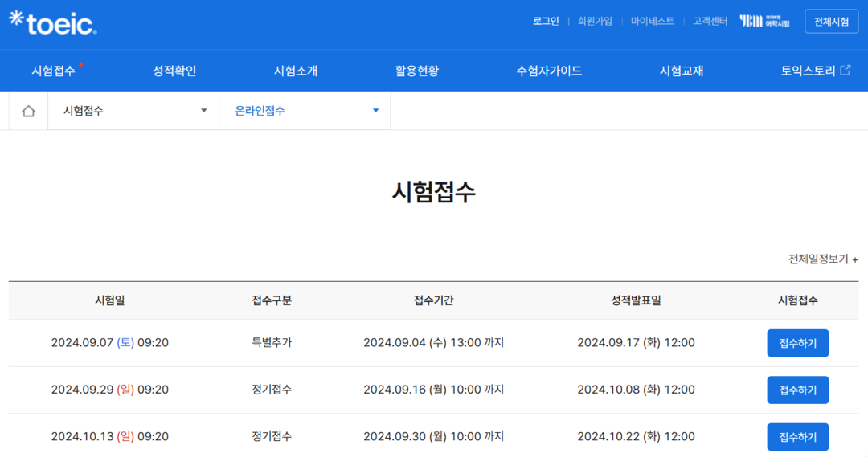The image size is (868, 457).
Task: Open the 성적확인 menu
Action: 174,71
